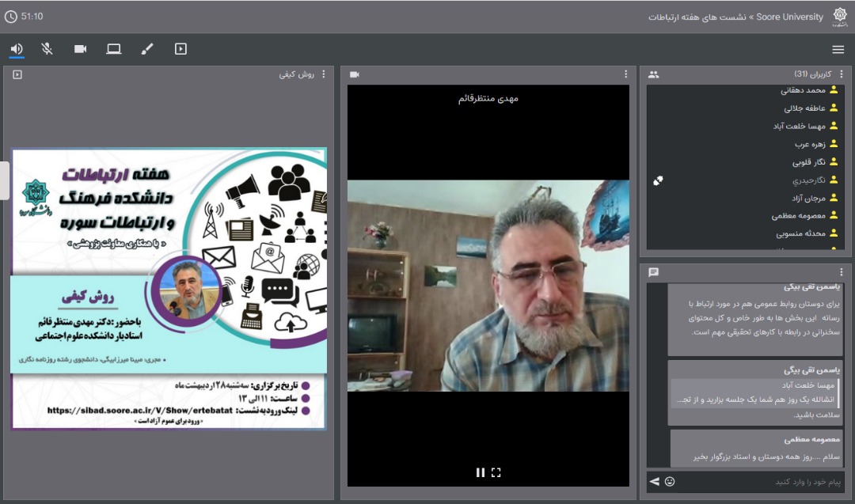Viewport: 855px width, 504px height.
Task: Select user محمد دهقانی
Action: coord(803,90)
